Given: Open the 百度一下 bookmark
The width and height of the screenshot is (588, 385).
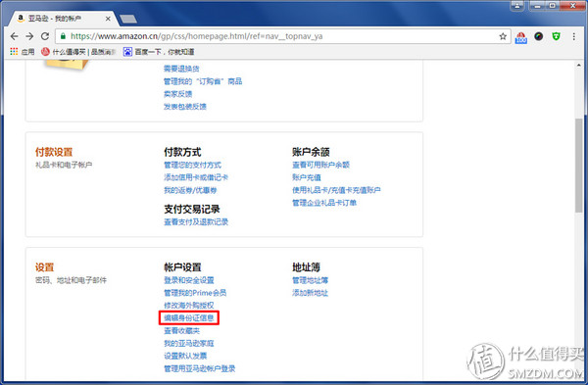Looking at the screenshot, I should 159,52.
